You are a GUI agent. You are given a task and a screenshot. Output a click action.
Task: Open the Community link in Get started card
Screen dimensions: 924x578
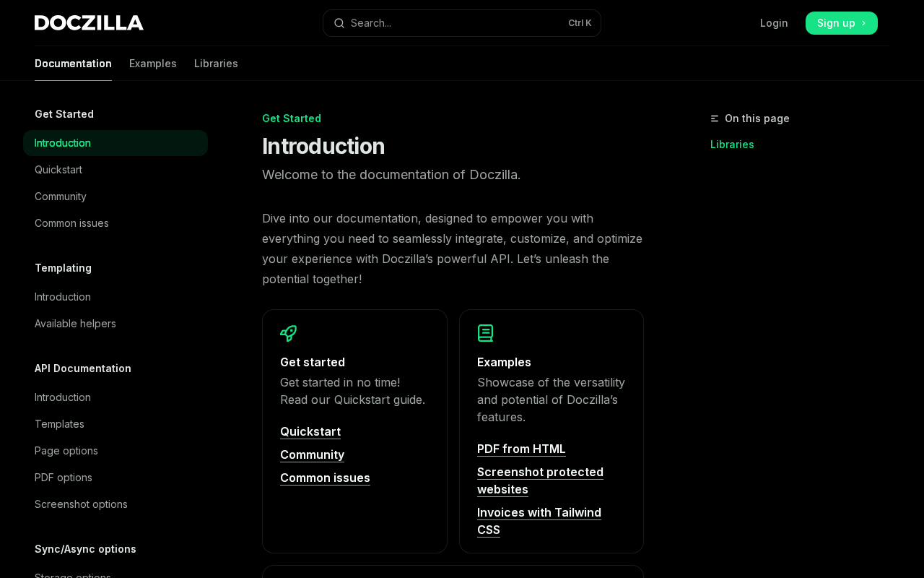pos(312,454)
